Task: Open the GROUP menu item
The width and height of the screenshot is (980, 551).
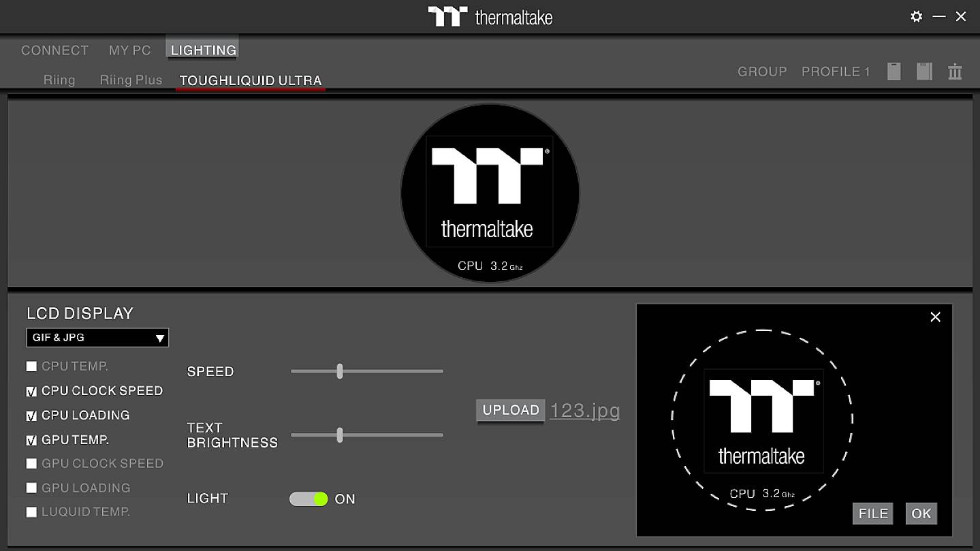Action: point(761,72)
